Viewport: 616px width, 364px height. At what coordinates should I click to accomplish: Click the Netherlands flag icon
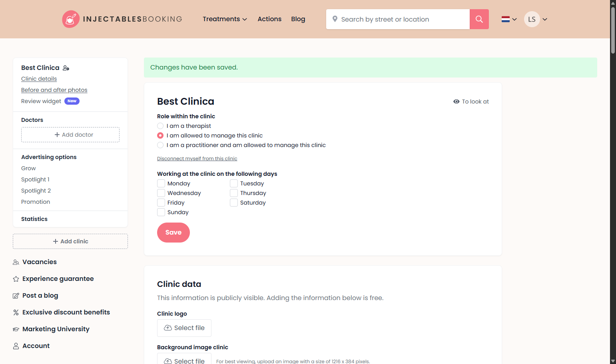[506, 19]
